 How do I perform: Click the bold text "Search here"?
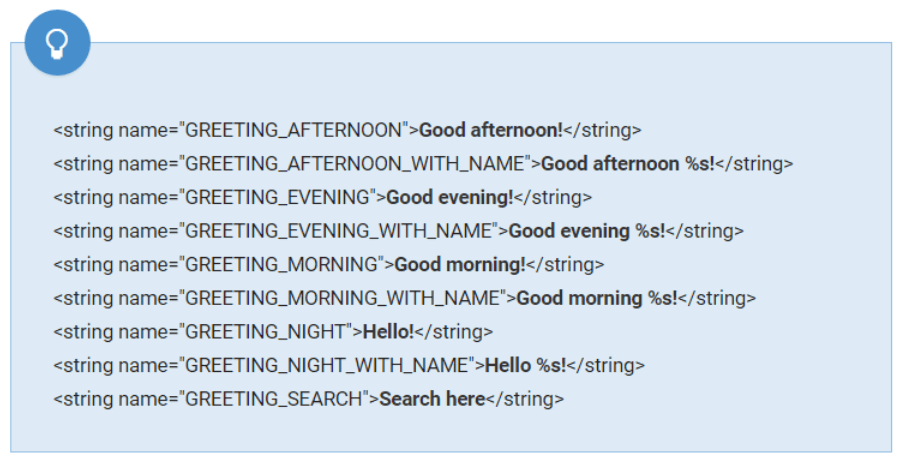432,399
